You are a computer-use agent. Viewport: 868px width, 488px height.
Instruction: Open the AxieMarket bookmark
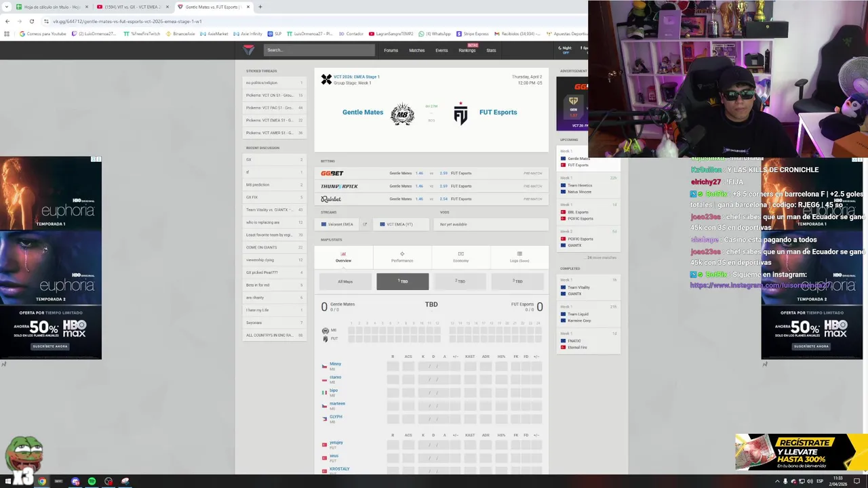214,33
